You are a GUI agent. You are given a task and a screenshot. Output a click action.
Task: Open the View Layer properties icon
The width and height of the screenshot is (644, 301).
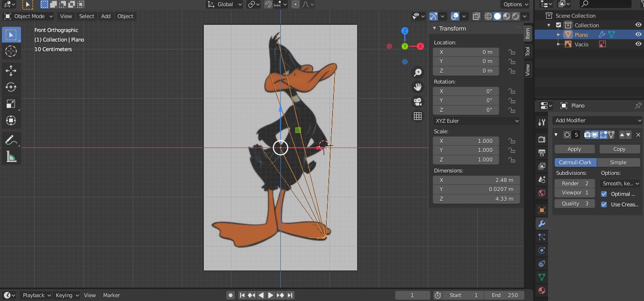tap(541, 166)
